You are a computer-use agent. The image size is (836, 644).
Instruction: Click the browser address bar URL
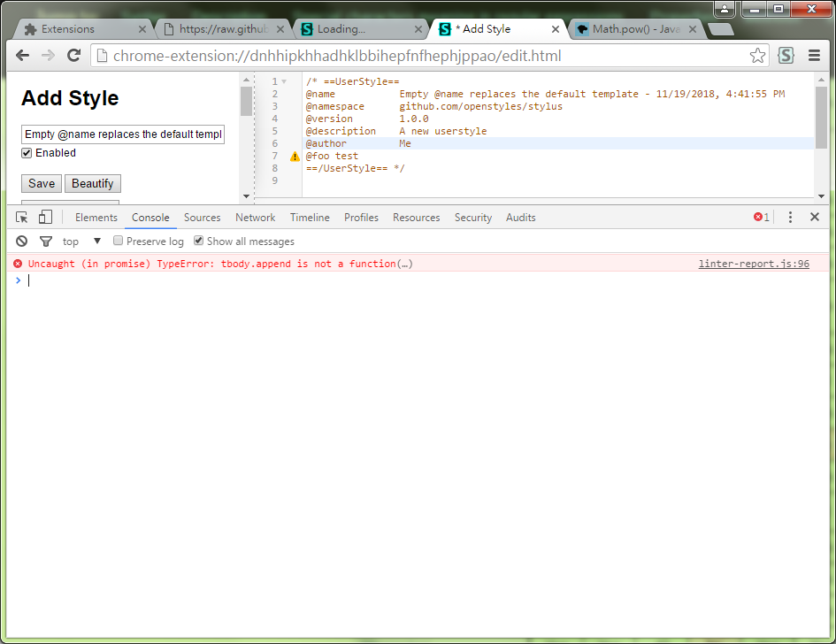tap(337, 56)
